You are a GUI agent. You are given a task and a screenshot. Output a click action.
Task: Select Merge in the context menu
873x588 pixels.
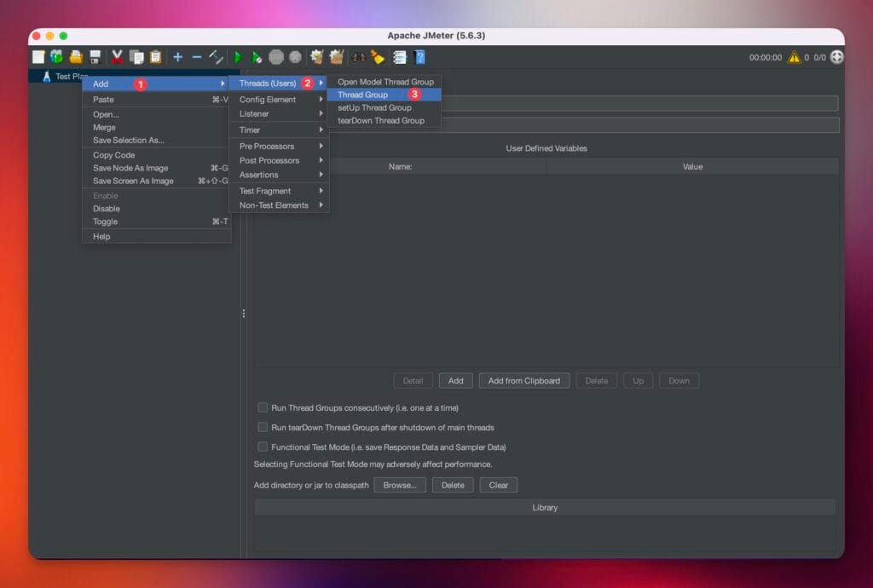click(x=157, y=127)
